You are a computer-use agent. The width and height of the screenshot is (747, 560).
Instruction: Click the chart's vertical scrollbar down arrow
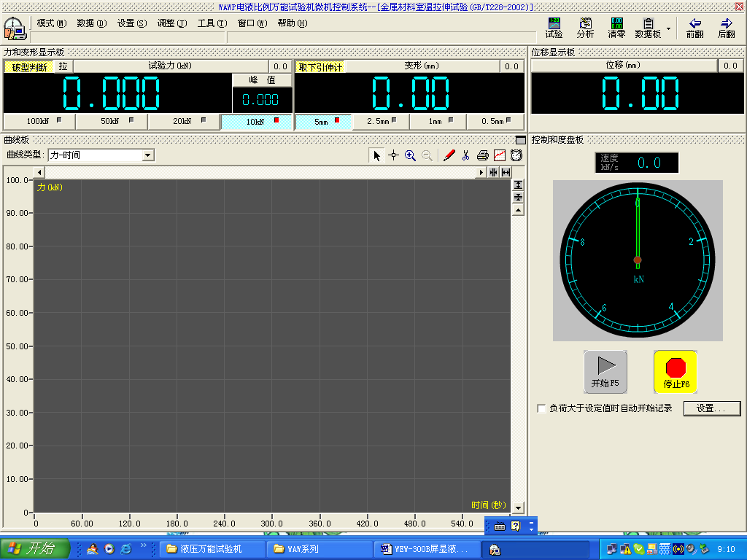(518, 507)
